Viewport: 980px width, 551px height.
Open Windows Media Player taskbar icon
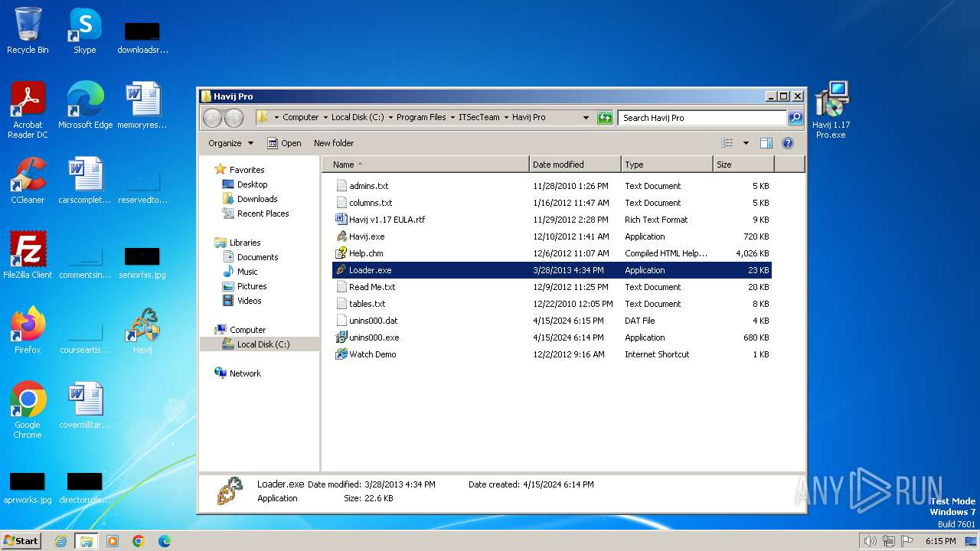[x=112, y=541]
